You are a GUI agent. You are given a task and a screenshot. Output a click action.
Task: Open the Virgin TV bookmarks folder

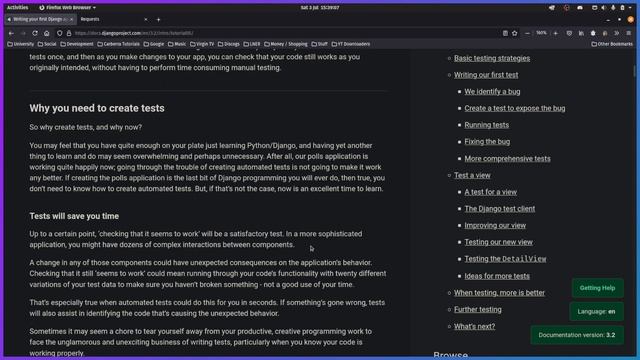[x=202, y=44]
